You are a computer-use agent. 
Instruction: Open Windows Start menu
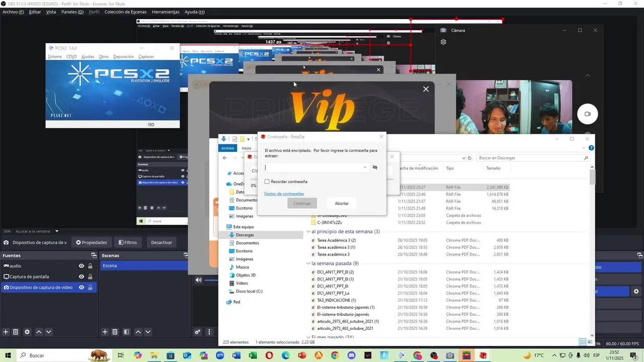(7, 355)
